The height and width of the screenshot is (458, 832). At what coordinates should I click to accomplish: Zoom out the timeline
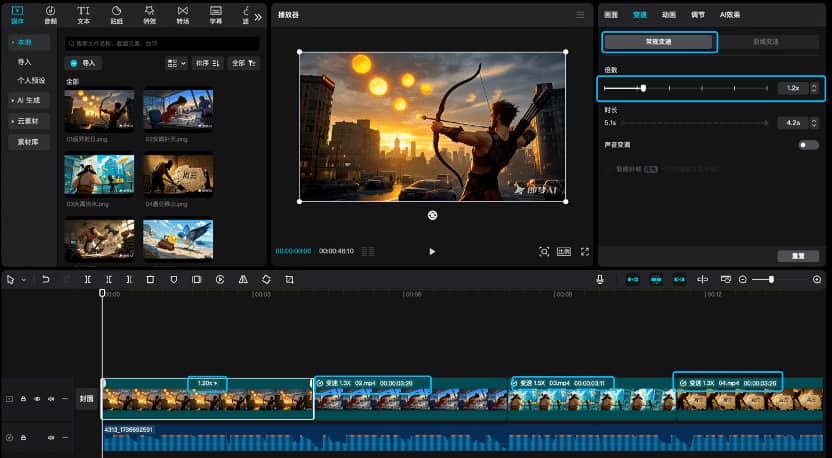pos(743,280)
